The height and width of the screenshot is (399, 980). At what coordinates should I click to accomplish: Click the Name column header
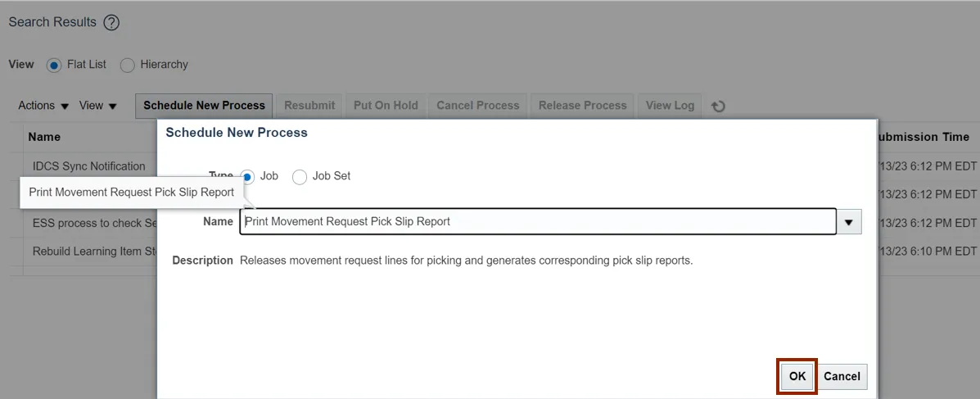coord(44,137)
